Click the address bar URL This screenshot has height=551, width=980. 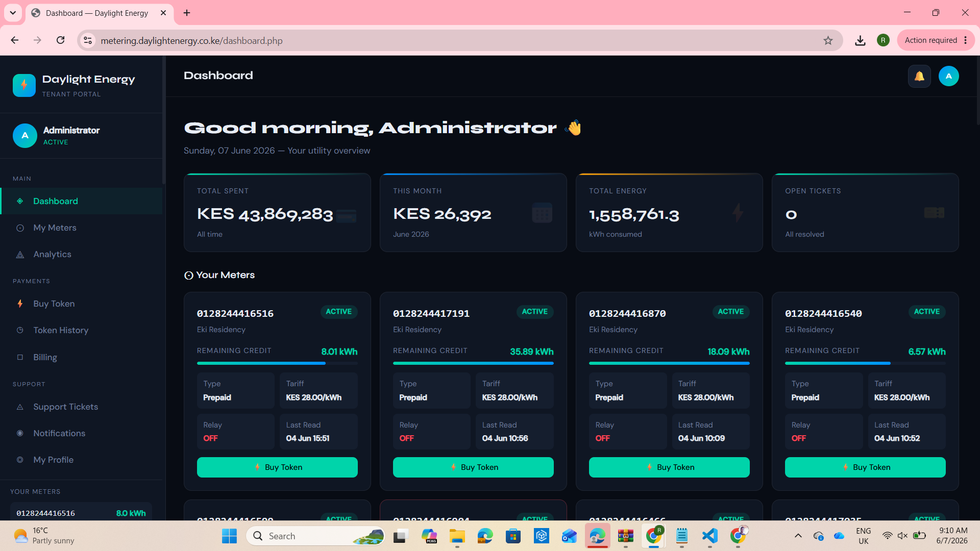click(191, 40)
